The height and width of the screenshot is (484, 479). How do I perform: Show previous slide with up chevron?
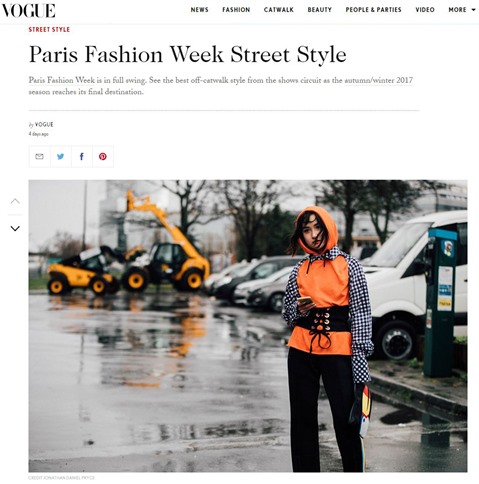coord(15,201)
